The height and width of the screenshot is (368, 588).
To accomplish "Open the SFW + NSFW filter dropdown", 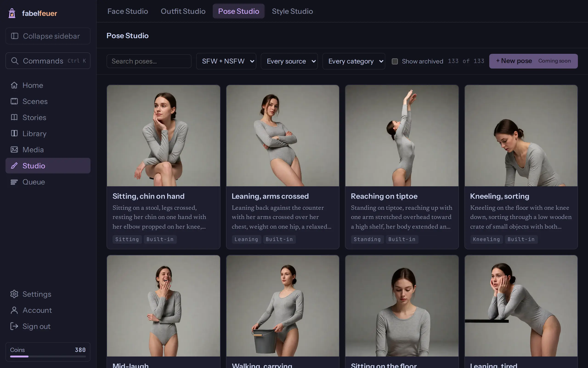I will (x=226, y=61).
